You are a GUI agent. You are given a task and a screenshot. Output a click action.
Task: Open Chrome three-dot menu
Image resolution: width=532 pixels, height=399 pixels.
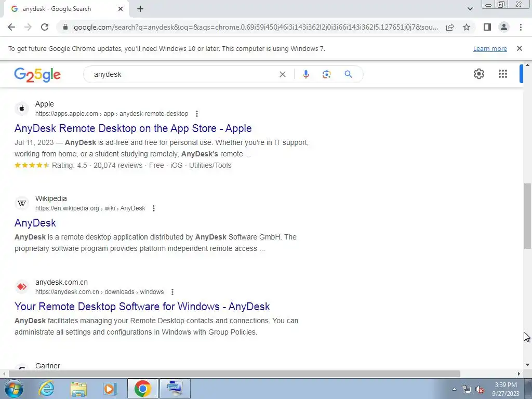(521, 27)
